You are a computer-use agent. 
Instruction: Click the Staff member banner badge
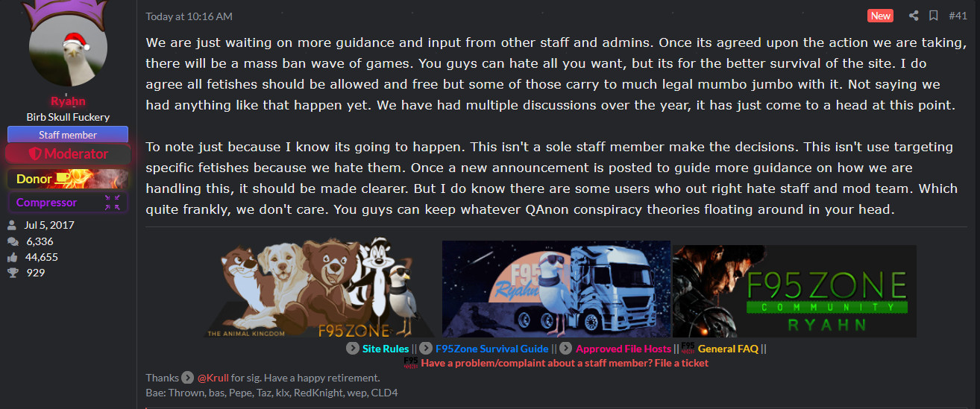tap(68, 135)
